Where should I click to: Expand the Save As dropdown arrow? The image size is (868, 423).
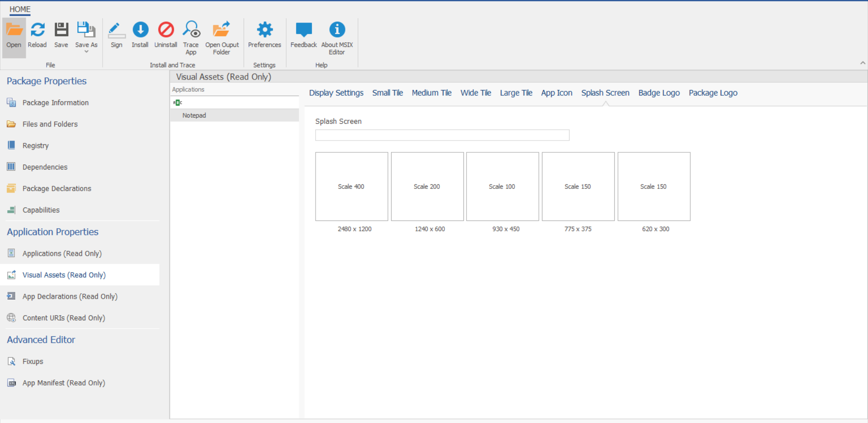coord(86,52)
